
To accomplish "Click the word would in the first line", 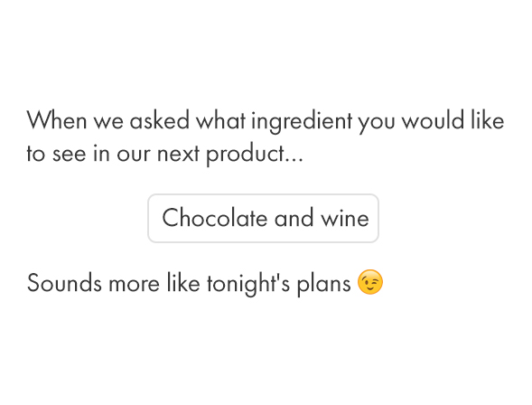I will coord(433,120).
